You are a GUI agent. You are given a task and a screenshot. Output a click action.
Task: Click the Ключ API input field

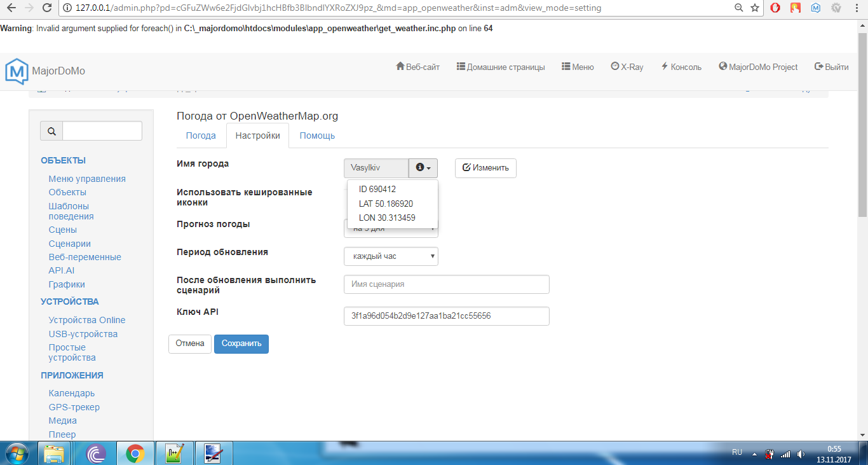click(446, 316)
